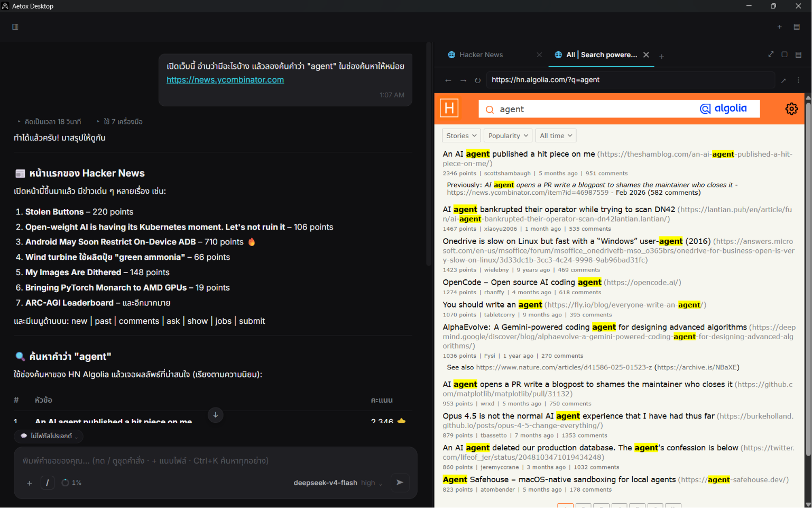Image resolution: width=812 pixels, height=508 pixels.
Task: Open 'An AI agent published a hit piece' result
Action: 519,154
